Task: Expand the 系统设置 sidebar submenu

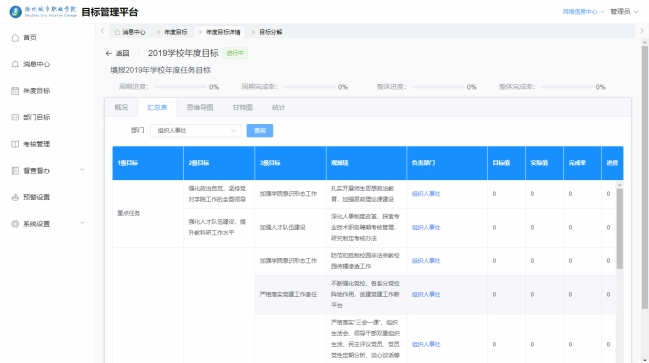Action: coord(82,223)
